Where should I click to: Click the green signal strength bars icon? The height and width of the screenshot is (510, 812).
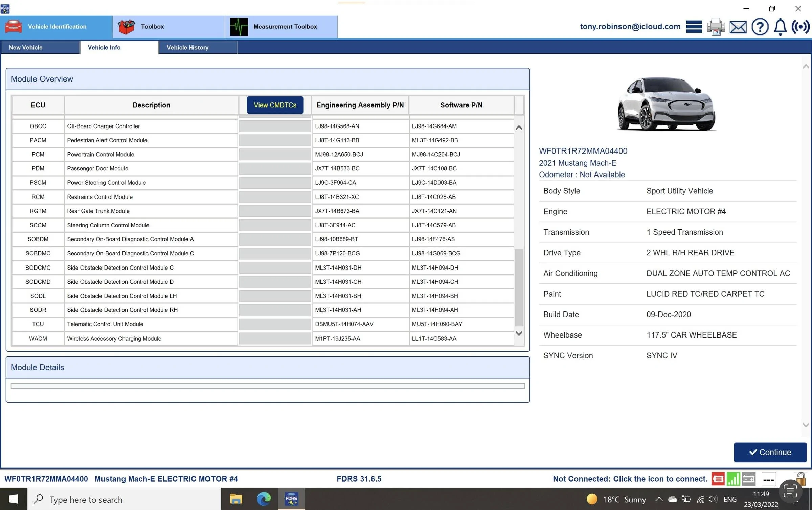coord(734,479)
